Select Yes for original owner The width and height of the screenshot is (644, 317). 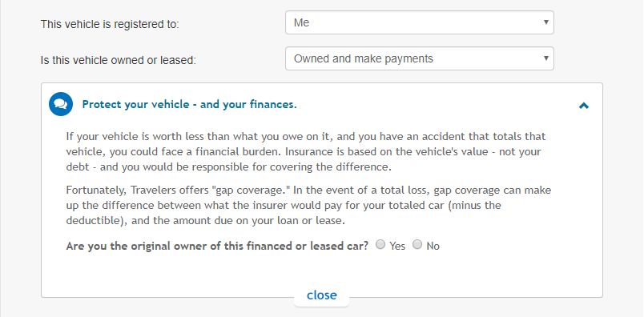point(380,245)
